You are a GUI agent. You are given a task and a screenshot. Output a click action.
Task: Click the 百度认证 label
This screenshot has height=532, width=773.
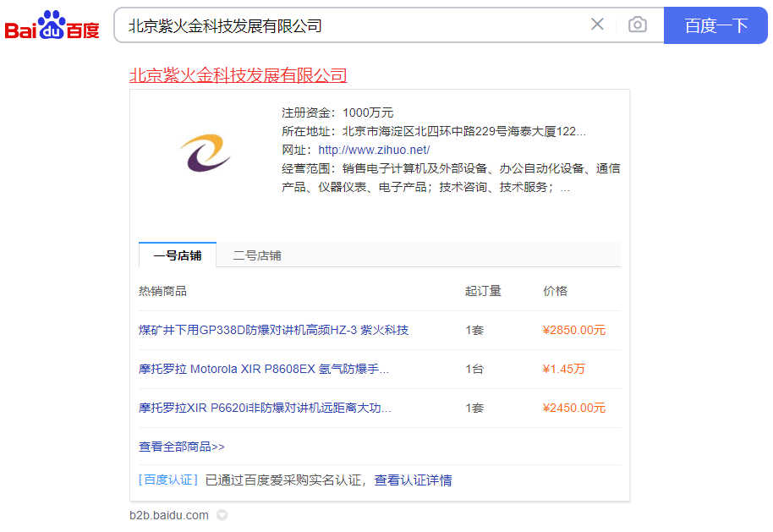(x=168, y=480)
